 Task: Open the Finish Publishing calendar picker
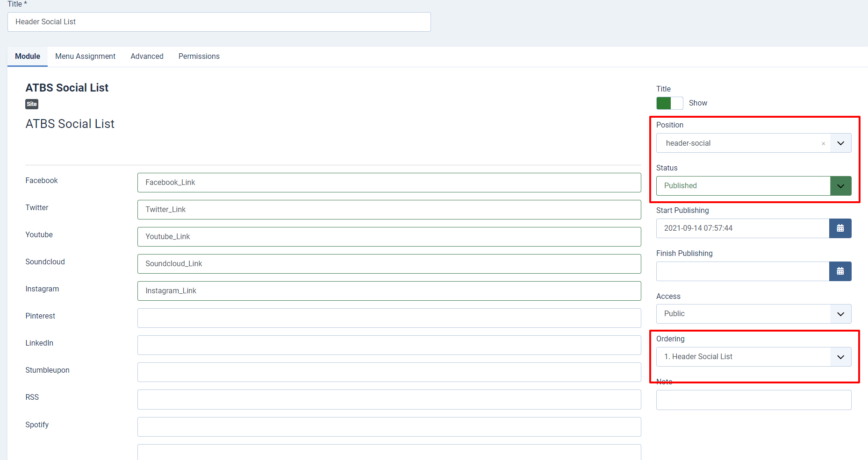tap(840, 271)
